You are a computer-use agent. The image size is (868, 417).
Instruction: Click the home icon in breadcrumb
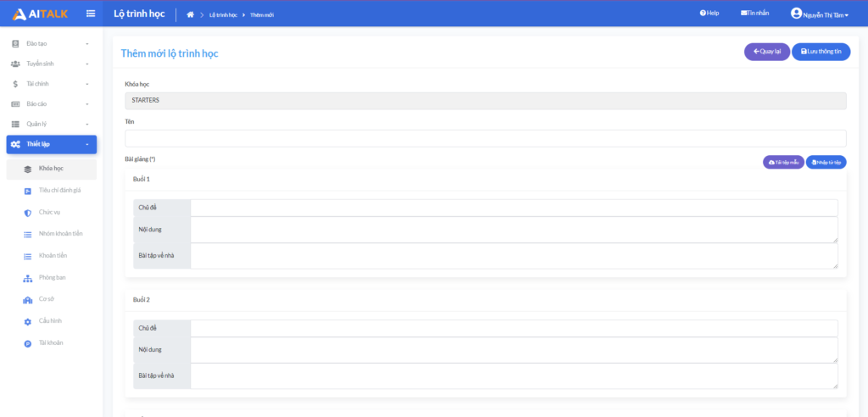point(191,14)
